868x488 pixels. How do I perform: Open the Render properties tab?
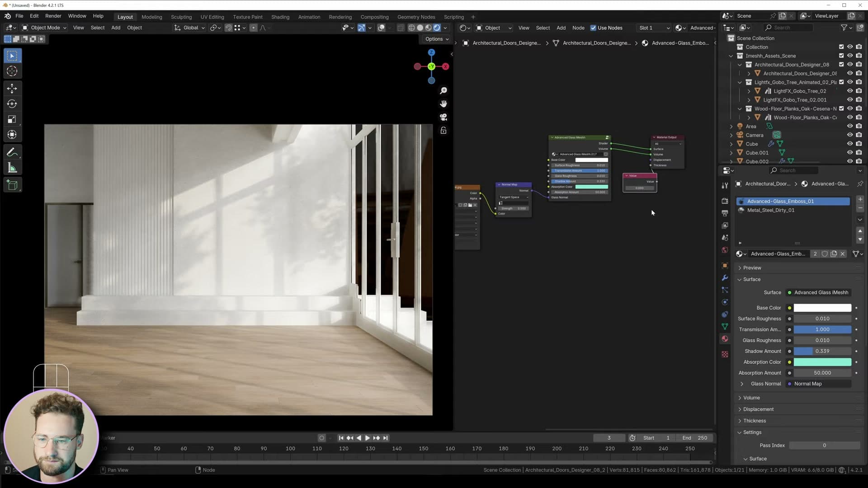[x=725, y=201]
